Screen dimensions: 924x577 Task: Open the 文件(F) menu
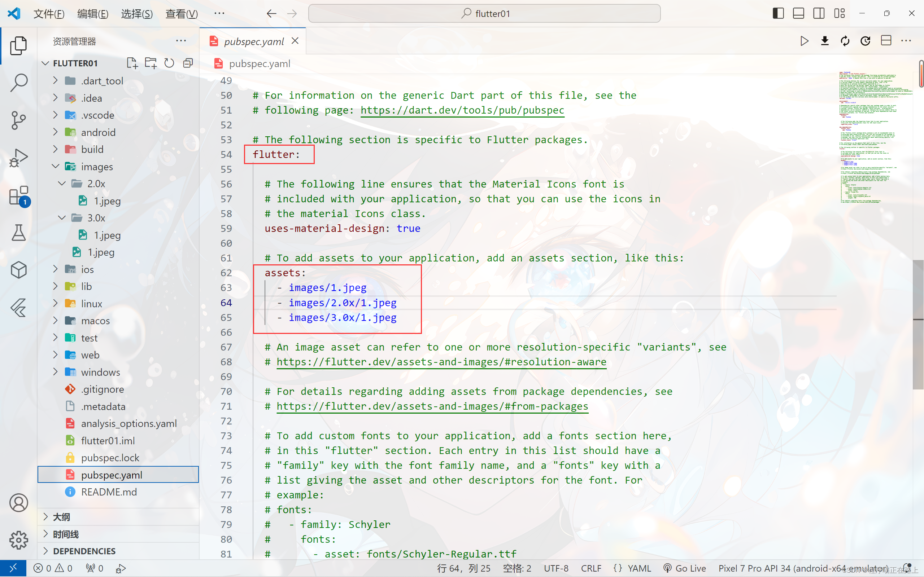pyautogui.click(x=49, y=14)
